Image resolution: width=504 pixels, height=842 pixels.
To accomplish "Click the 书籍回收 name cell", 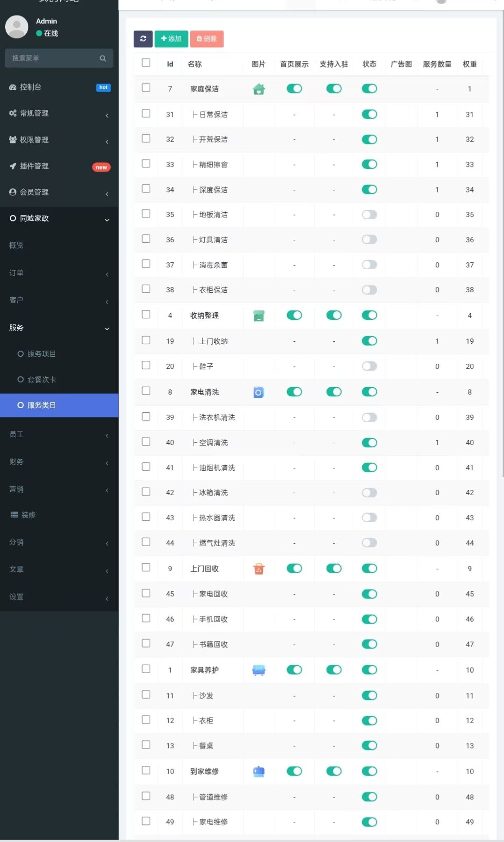I will (210, 644).
